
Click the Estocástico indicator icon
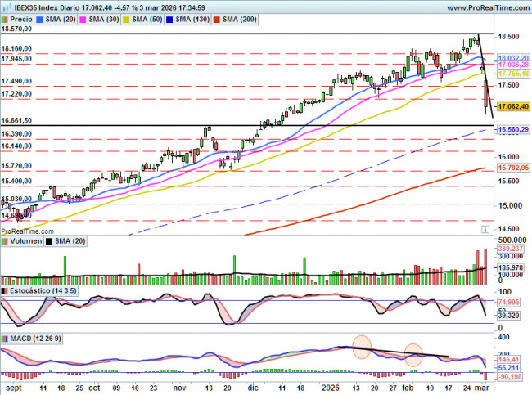click(6, 290)
